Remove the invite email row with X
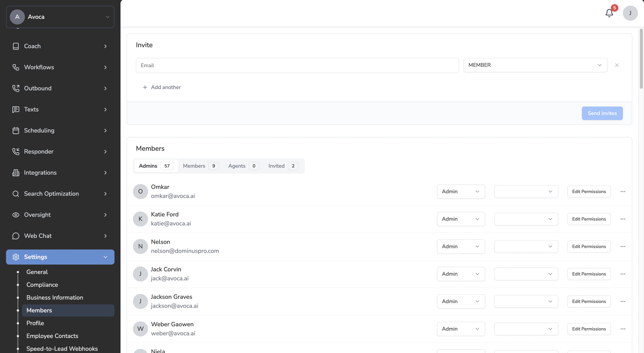644x353 pixels. tap(617, 65)
